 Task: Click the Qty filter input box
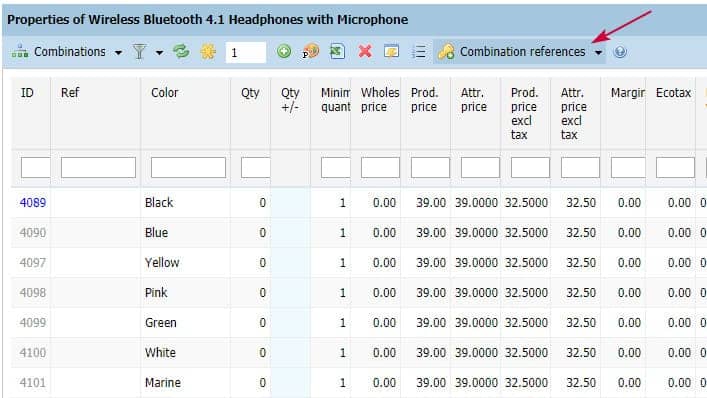click(x=255, y=167)
